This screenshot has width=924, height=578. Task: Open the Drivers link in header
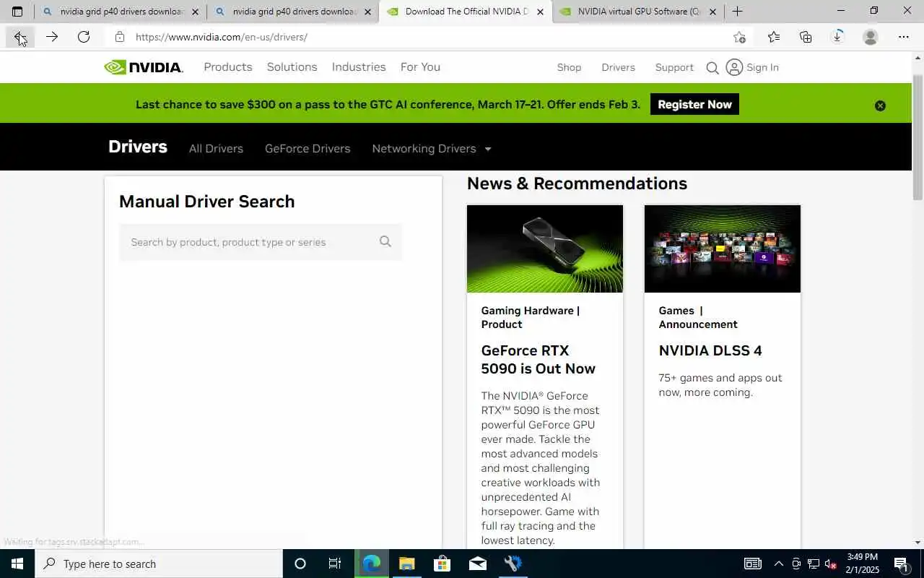pos(619,67)
